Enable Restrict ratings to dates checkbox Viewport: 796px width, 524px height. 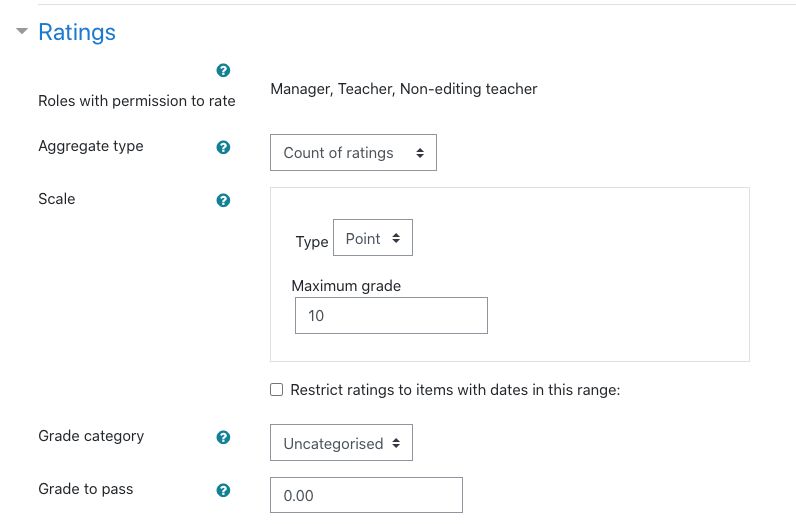(x=277, y=389)
